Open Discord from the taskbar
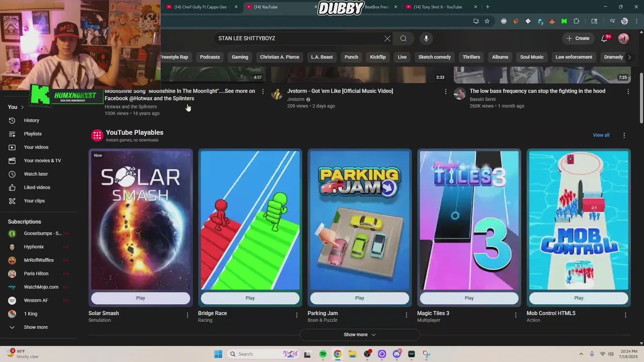 [397, 354]
